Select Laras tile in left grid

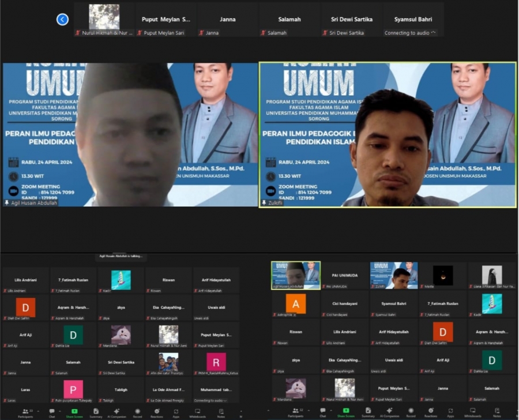coord(25,389)
